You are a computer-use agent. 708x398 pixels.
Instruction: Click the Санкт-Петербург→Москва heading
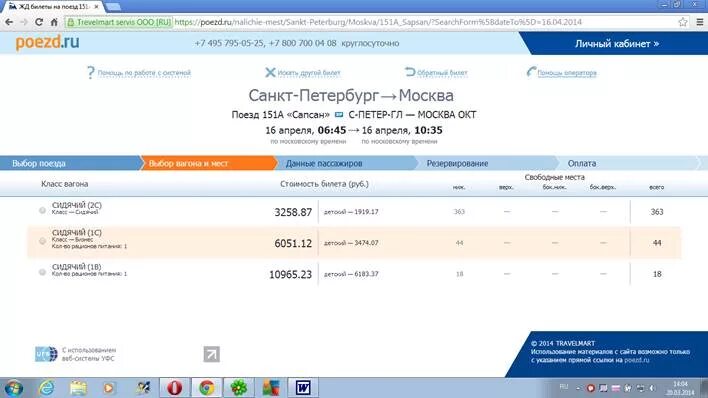[x=351, y=96]
